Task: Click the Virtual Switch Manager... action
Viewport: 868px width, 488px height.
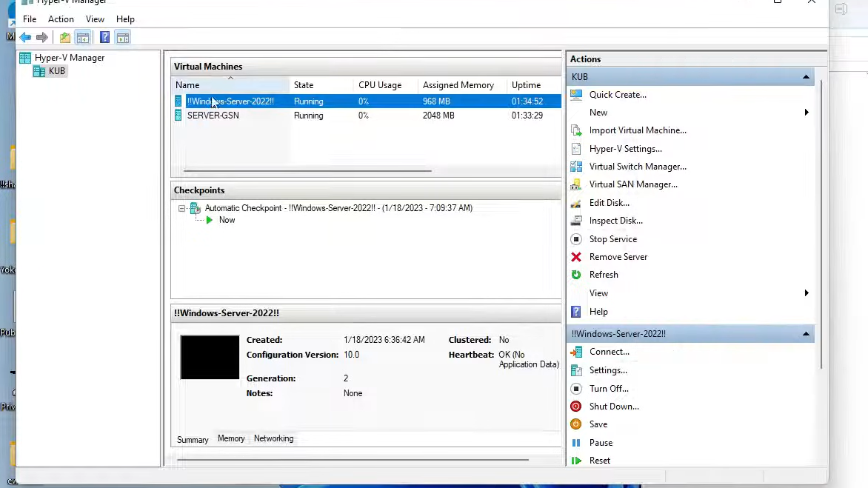Action: click(x=638, y=167)
